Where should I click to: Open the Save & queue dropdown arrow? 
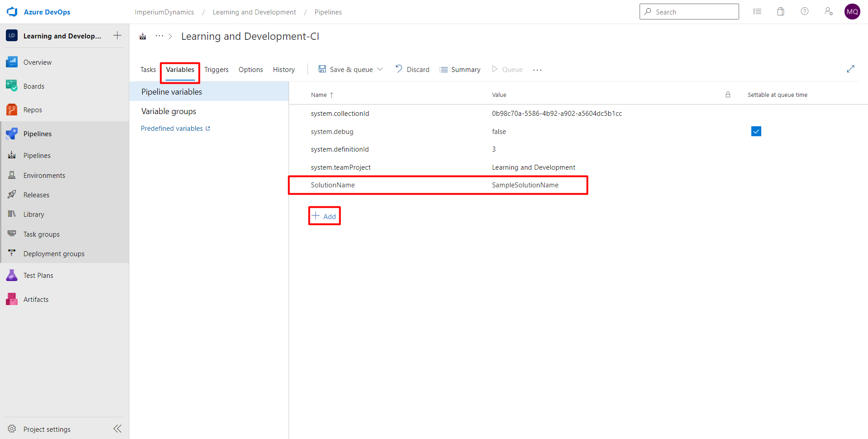(380, 69)
